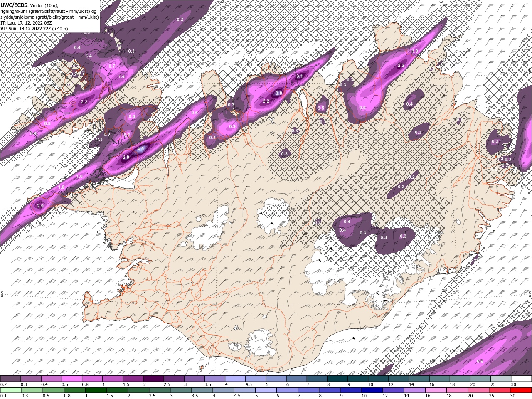Click the 8 dark teal swatch in upper legend
Viewport: 532px width, 399px height.
click(337, 379)
